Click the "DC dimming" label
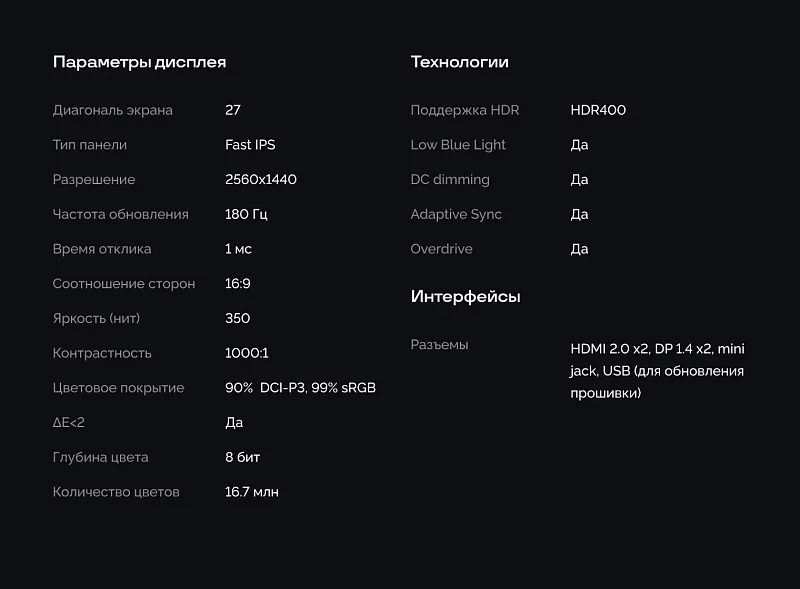Viewport: 800px width, 589px height. coord(450,180)
